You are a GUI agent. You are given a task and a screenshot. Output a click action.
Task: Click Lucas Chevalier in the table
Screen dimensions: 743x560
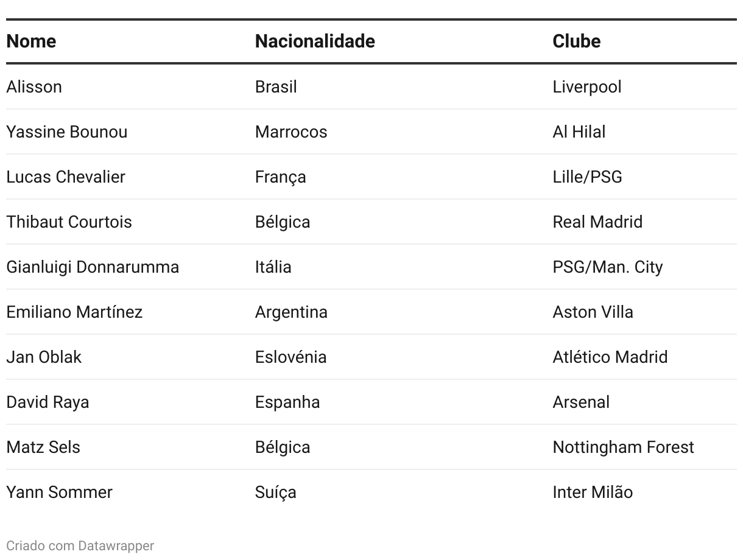tap(66, 177)
